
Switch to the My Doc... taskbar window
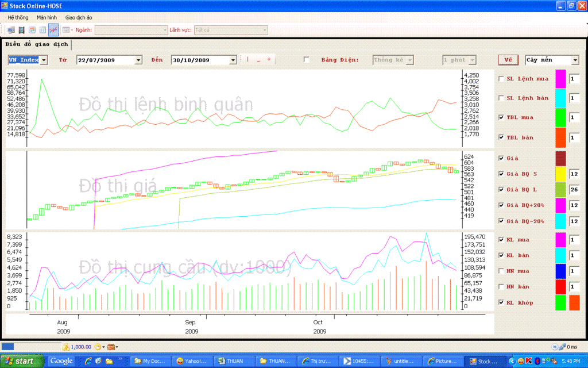(x=150, y=361)
